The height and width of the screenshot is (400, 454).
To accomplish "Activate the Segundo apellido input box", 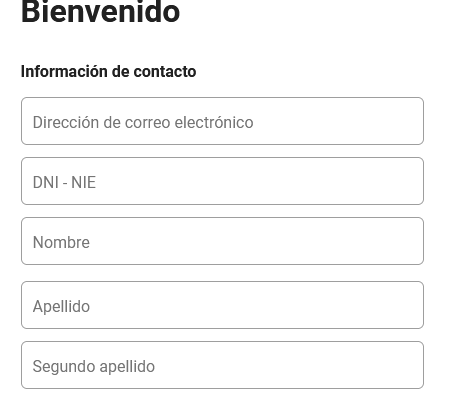I will pos(222,365).
